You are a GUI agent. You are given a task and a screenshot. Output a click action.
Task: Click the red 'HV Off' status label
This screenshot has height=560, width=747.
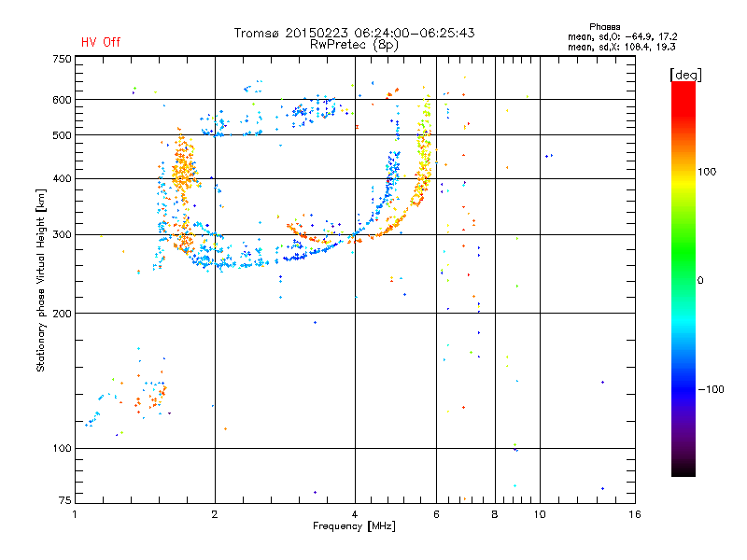click(x=101, y=42)
